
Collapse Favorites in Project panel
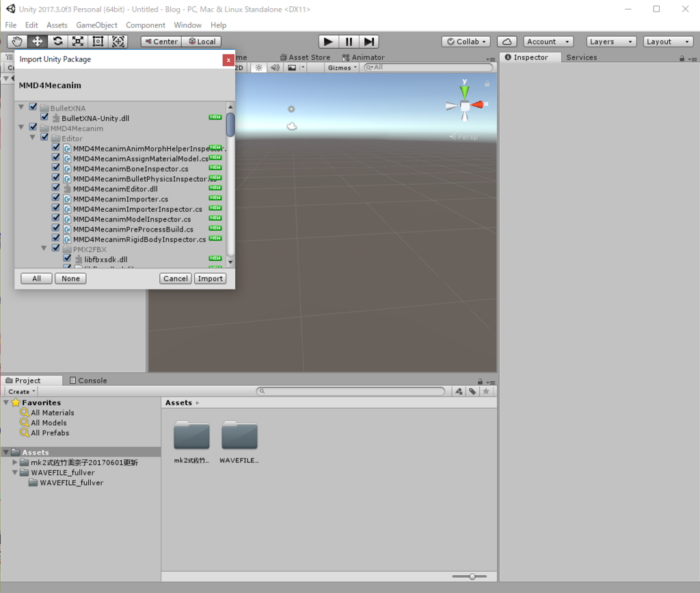pos(5,402)
